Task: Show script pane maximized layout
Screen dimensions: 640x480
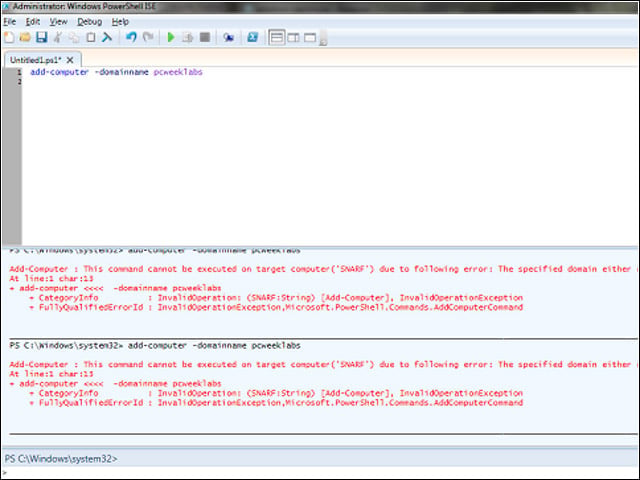Action: [310, 38]
